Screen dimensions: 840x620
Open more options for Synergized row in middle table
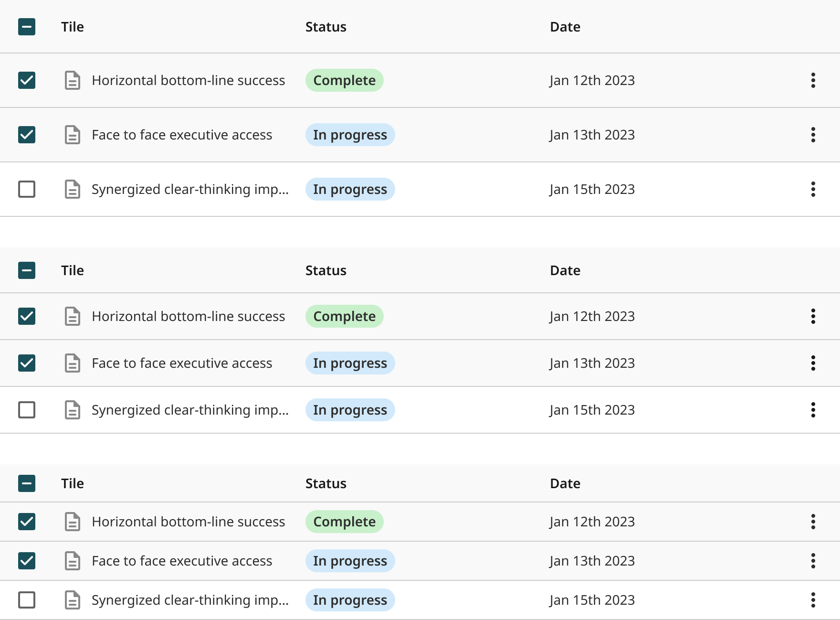click(x=813, y=410)
